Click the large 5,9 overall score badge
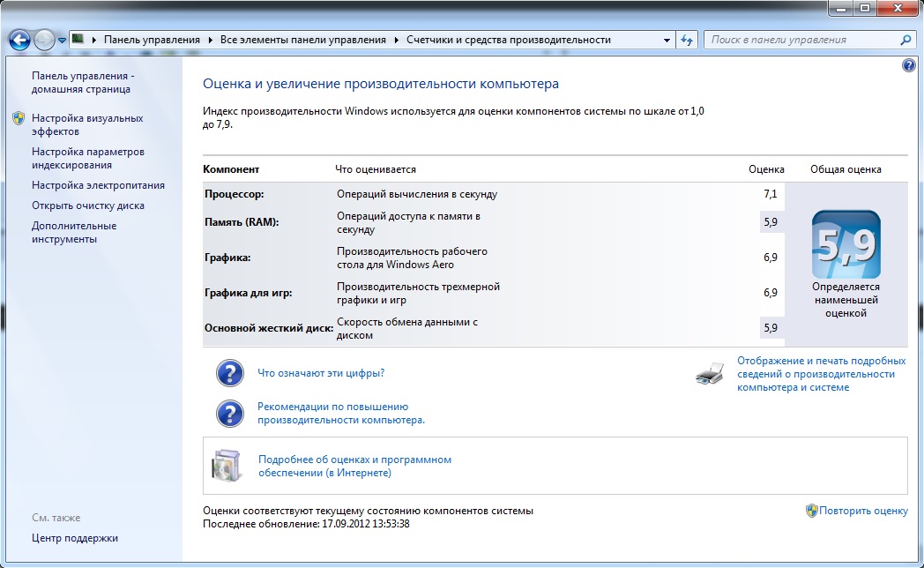 coord(846,244)
